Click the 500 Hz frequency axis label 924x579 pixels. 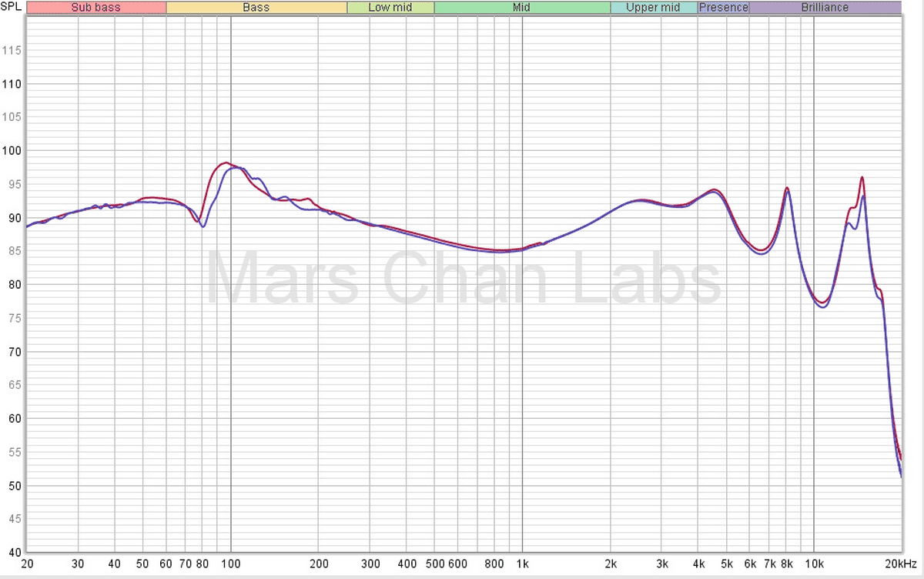tap(435, 563)
